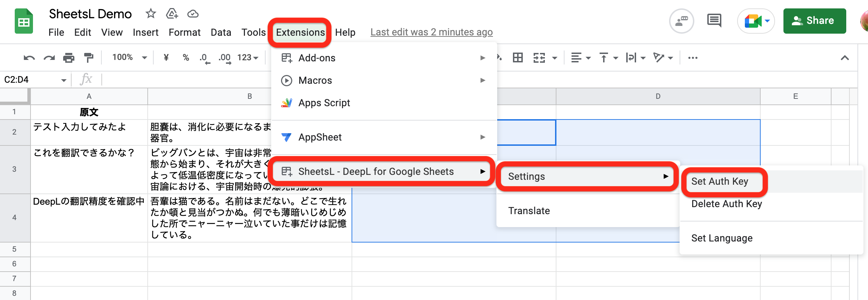Open the last edit history link
This screenshot has height=300, width=868.
tap(432, 32)
